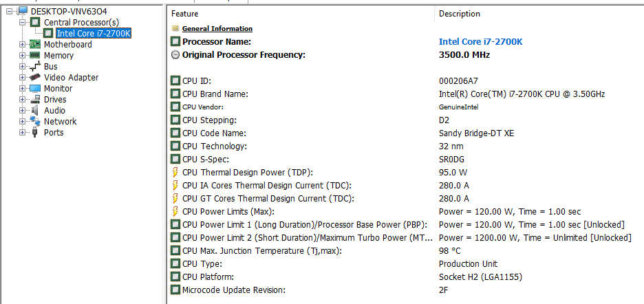Select the Video Adapter tree item
Screen dimensions: 644x304
coord(71,77)
